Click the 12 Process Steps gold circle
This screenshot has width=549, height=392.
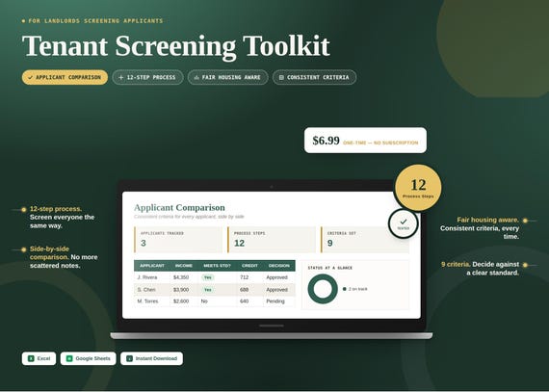[418, 188]
